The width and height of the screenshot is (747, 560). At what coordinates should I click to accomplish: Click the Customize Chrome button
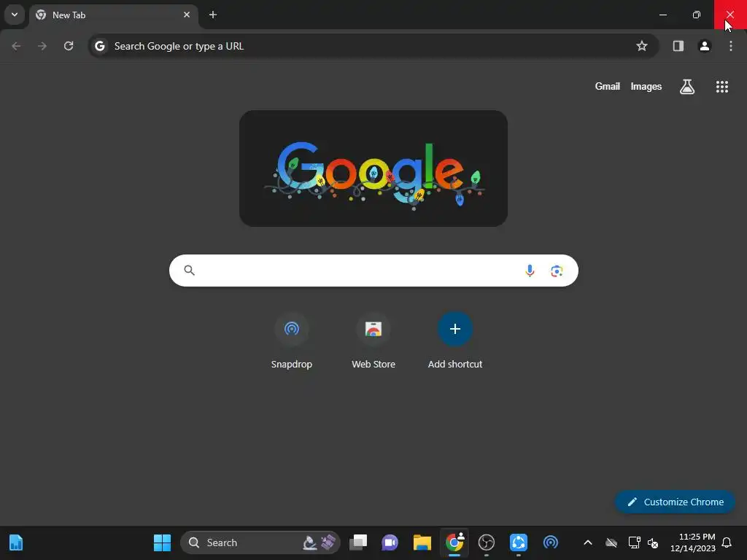point(675,502)
